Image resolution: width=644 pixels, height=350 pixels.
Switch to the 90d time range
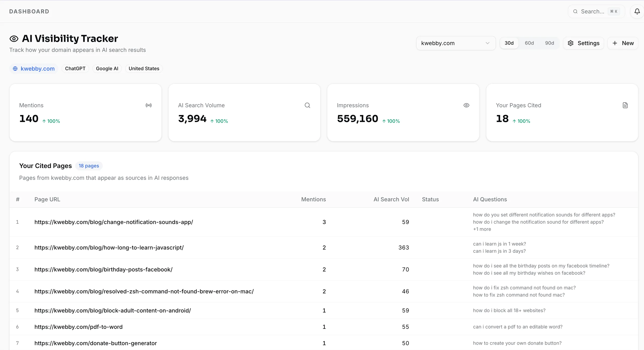tap(550, 43)
